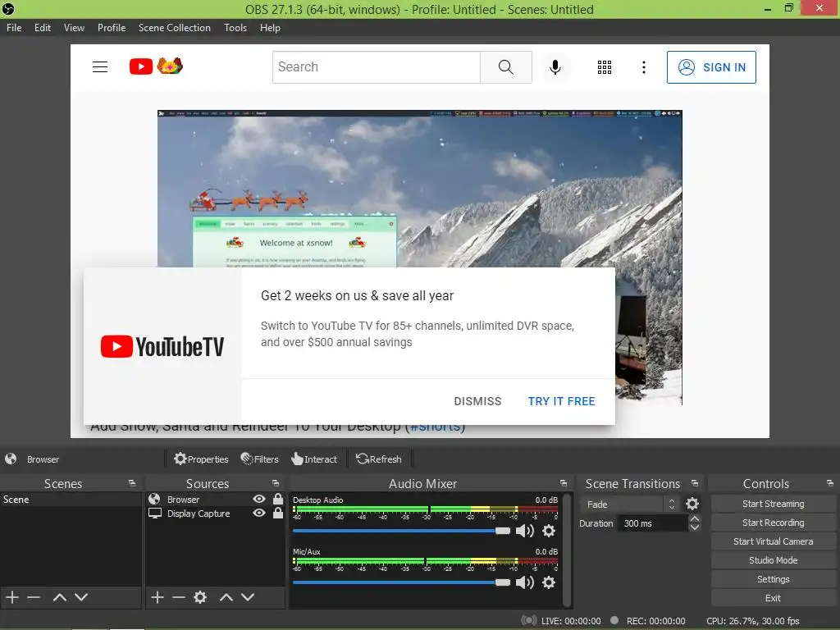The height and width of the screenshot is (630, 840).
Task: Click the Controls panel pop-out icon
Action: 830,483
